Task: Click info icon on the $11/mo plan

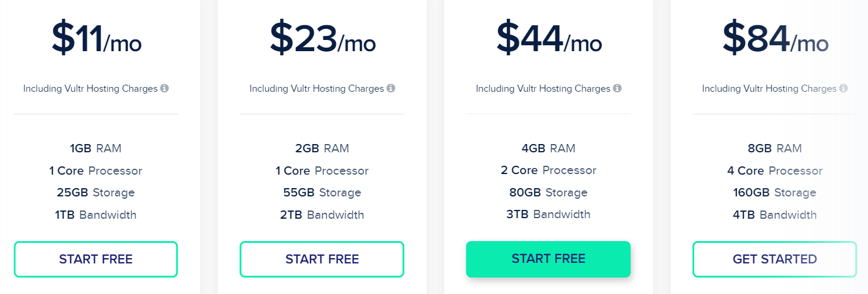Action: coord(165,88)
